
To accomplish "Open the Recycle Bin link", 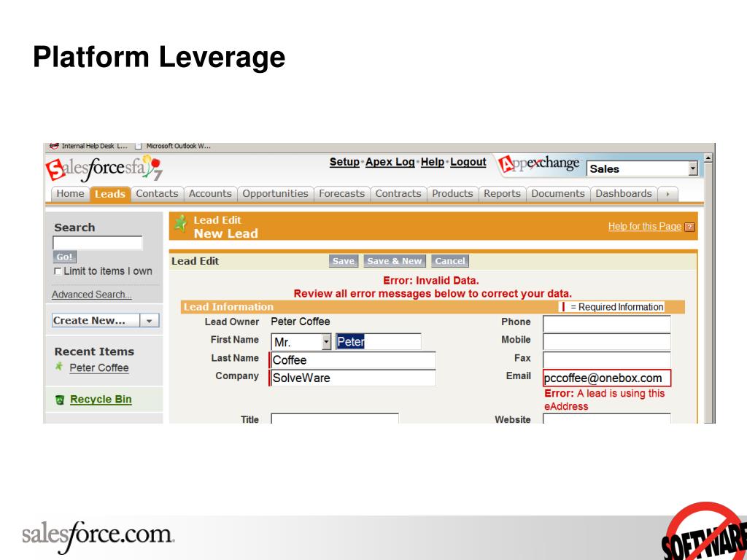I will (101, 400).
